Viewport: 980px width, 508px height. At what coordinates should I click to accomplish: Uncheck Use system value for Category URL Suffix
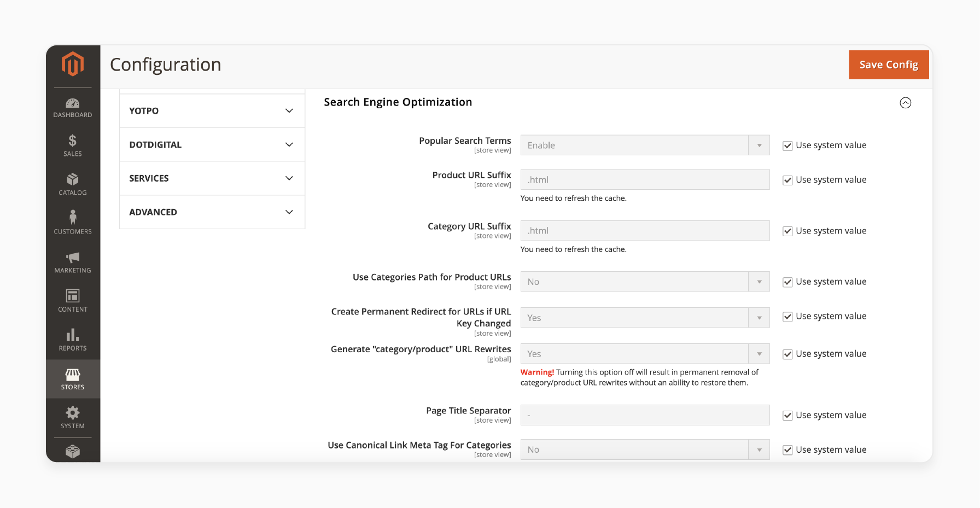pos(787,231)
